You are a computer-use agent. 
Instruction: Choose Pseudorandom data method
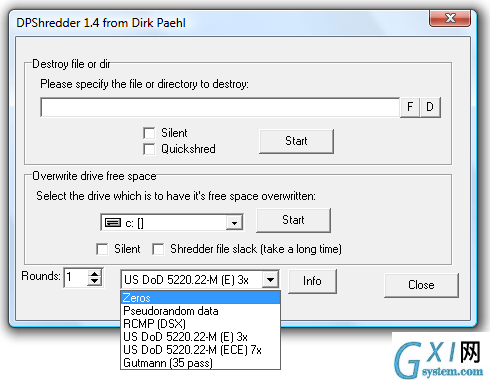(200, 311)
